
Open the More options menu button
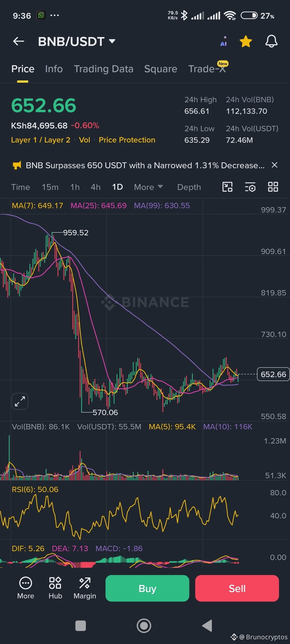[x=26, y=588]
